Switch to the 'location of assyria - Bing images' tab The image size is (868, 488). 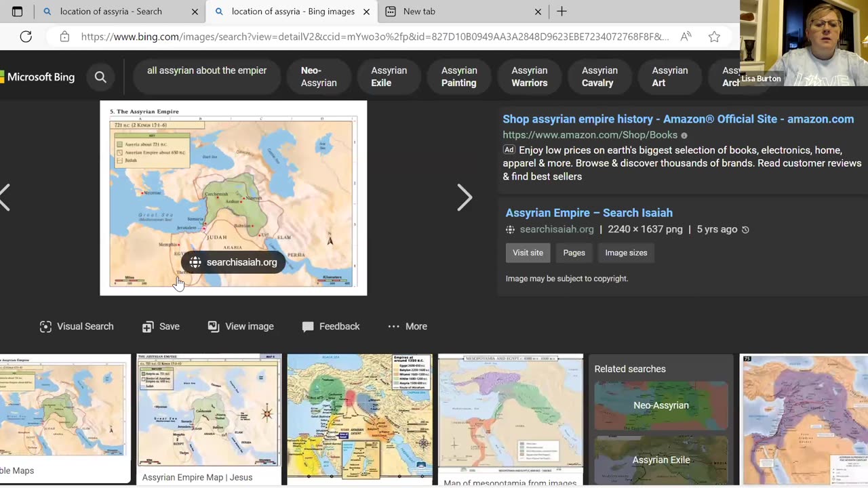(x=293, y=12)
